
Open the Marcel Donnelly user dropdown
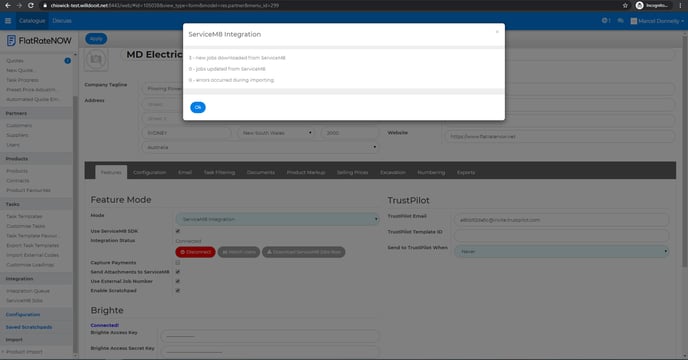tap(657, 21)
